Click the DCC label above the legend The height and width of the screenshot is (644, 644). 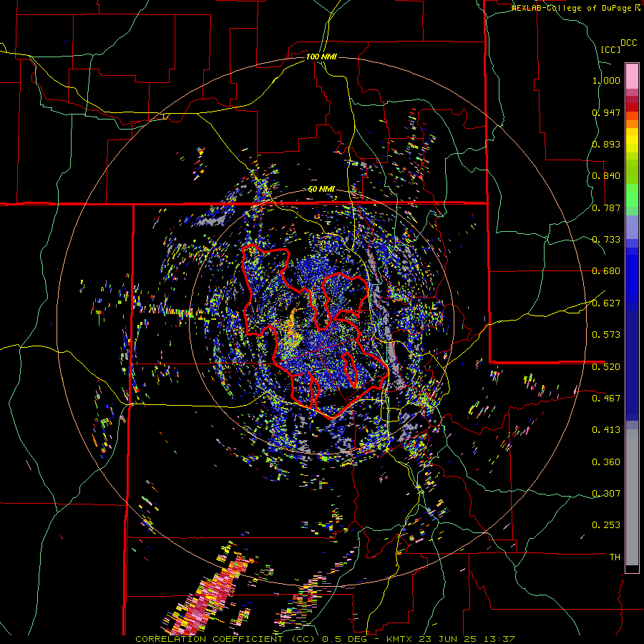(629, 43)
